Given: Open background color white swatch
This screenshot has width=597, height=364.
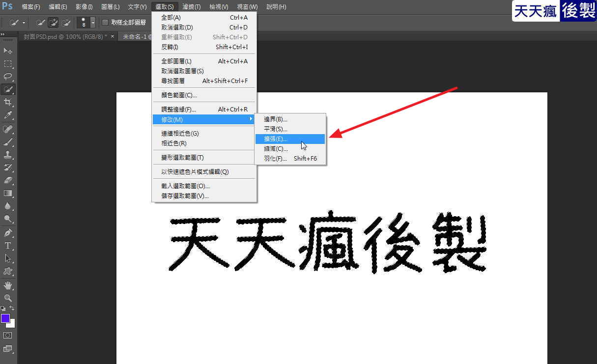Looking at the screenshot, I should pyautogui.click(x=12, y=325).
